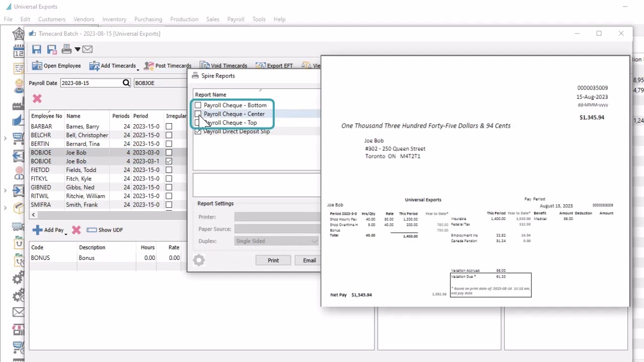The image size is (644, 362).
Task: Open the Inventory menu
Action: tap(114, 19)
